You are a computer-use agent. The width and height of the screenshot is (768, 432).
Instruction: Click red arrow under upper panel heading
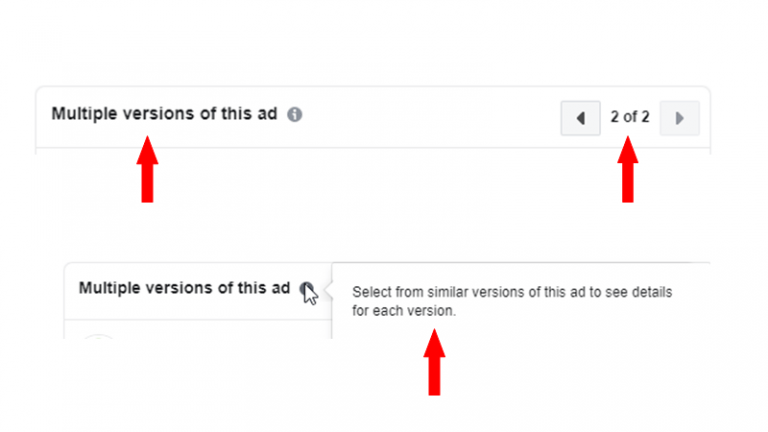pyautogui.click(x=147, y=170)
